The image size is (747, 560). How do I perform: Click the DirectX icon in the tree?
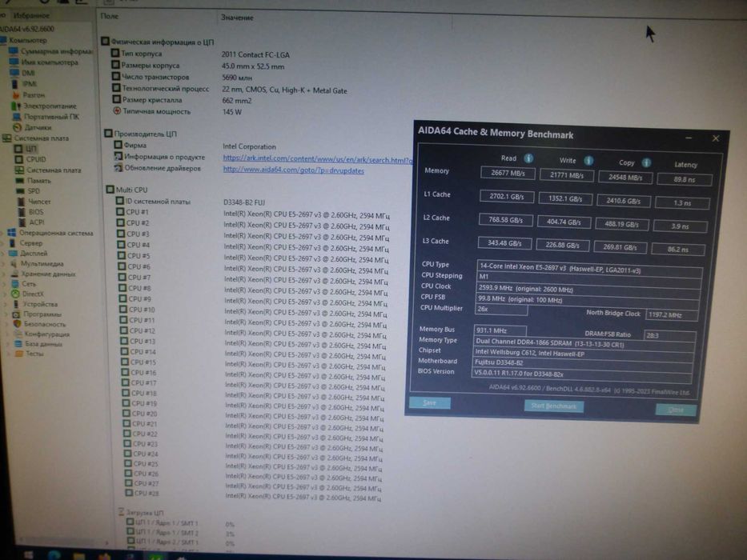15,294
